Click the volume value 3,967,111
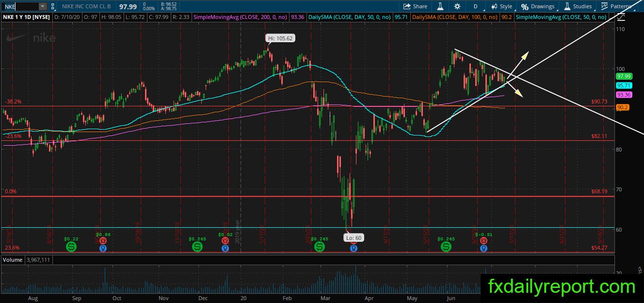 tap(38, 260)
